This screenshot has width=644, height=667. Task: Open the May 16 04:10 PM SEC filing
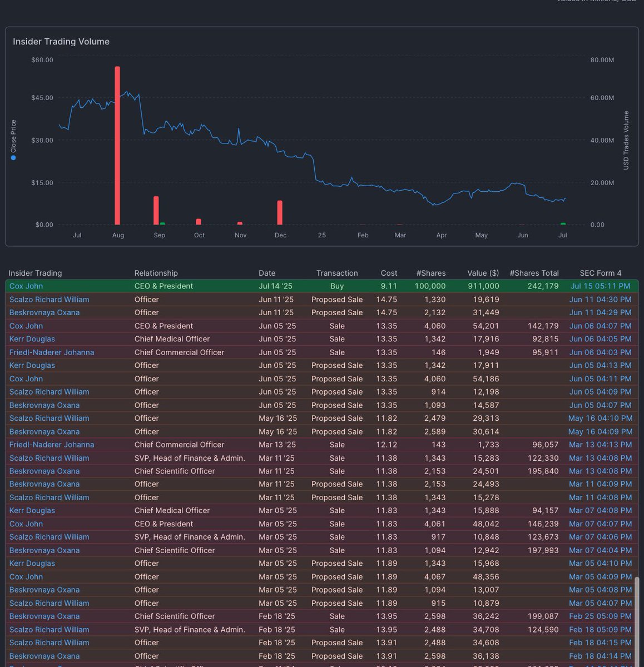601,418
